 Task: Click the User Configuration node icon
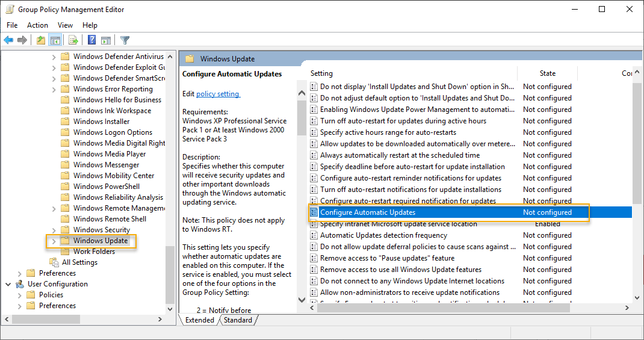coord(20,284)
